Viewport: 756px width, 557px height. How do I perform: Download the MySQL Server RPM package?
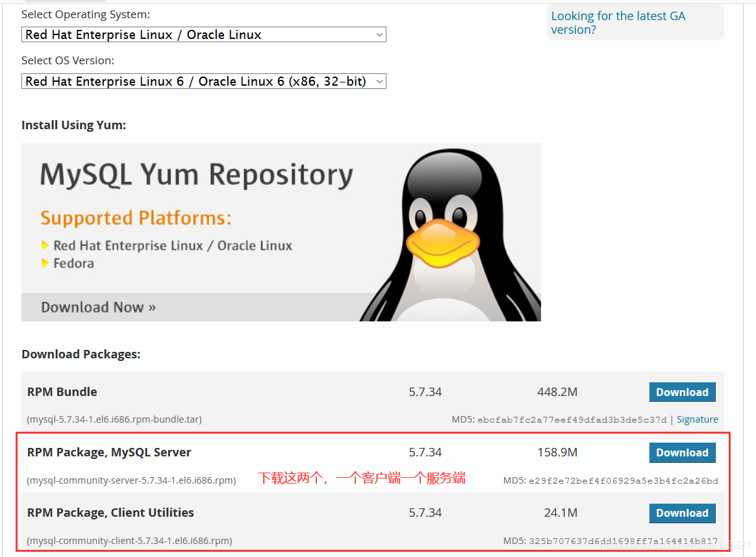click(682, 452)
